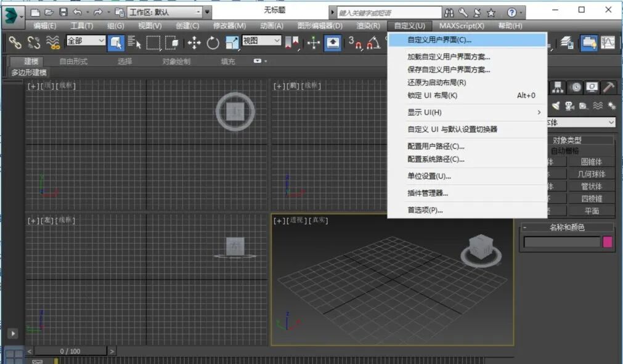Click the Save File floppy icon
The width and height of the screenshot is (623, 364).
pyautogui.click(x=63, y=12)
